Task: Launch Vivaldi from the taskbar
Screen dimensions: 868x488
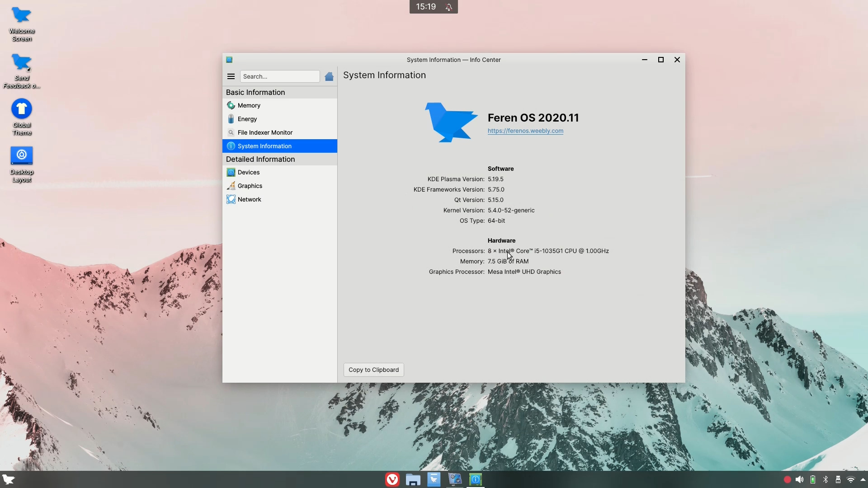Action: tap(392, 479)
